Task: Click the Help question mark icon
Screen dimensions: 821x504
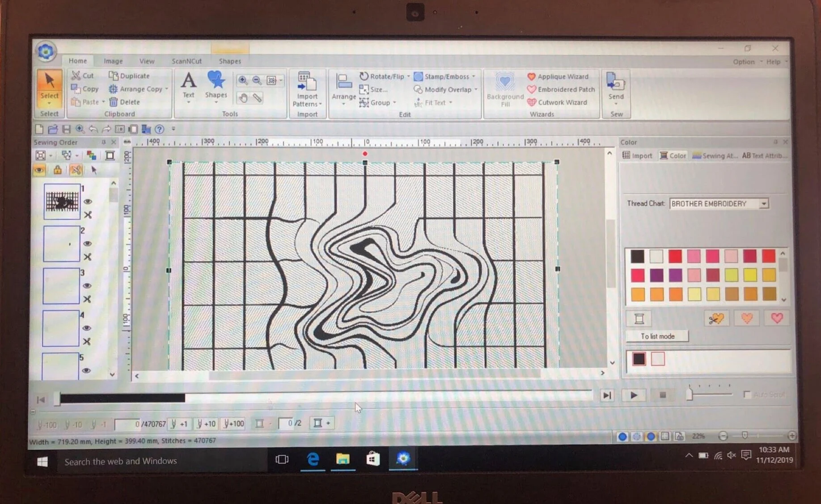Action: tap(159, 130)
